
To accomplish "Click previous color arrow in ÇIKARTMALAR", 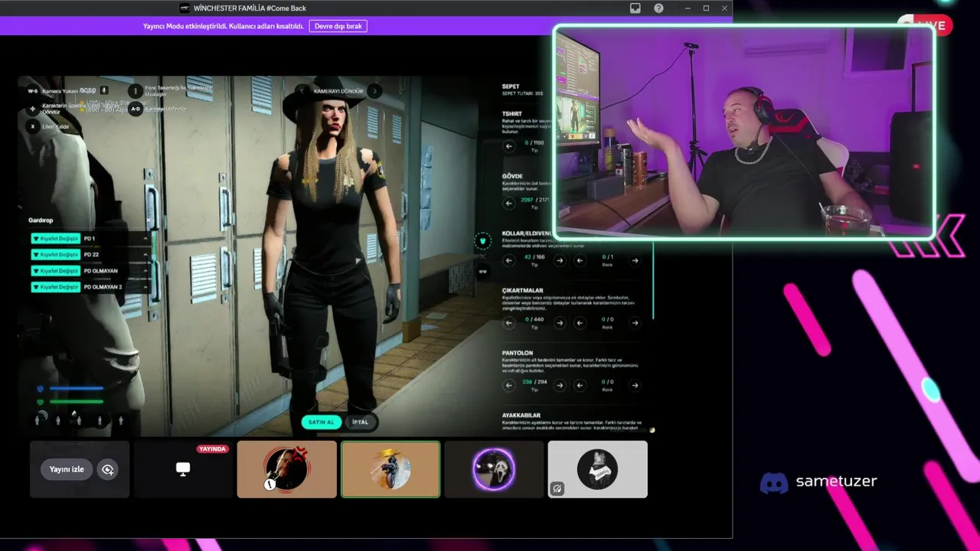I will point(580,323).
